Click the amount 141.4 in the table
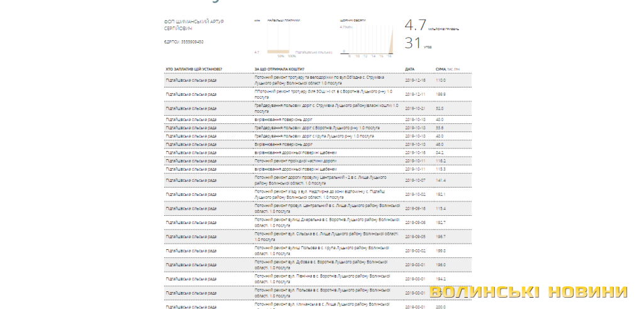The image size is (644, 309). tap(441, 180)
